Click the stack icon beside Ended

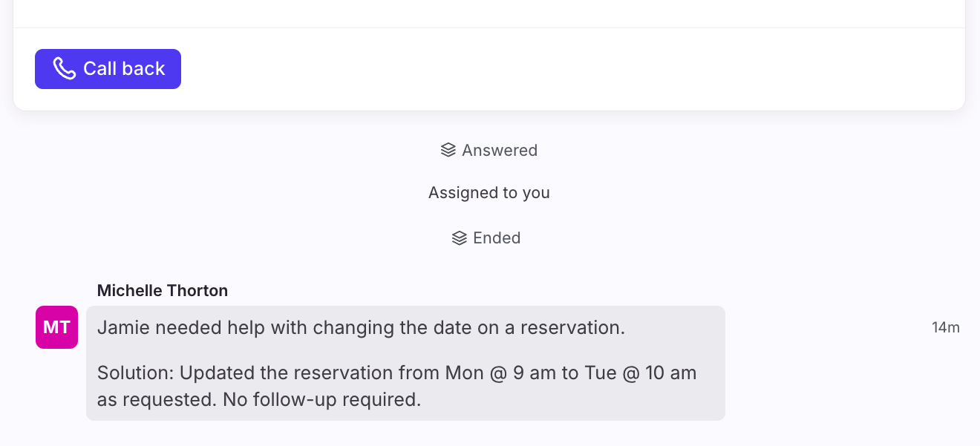(459, 238)
